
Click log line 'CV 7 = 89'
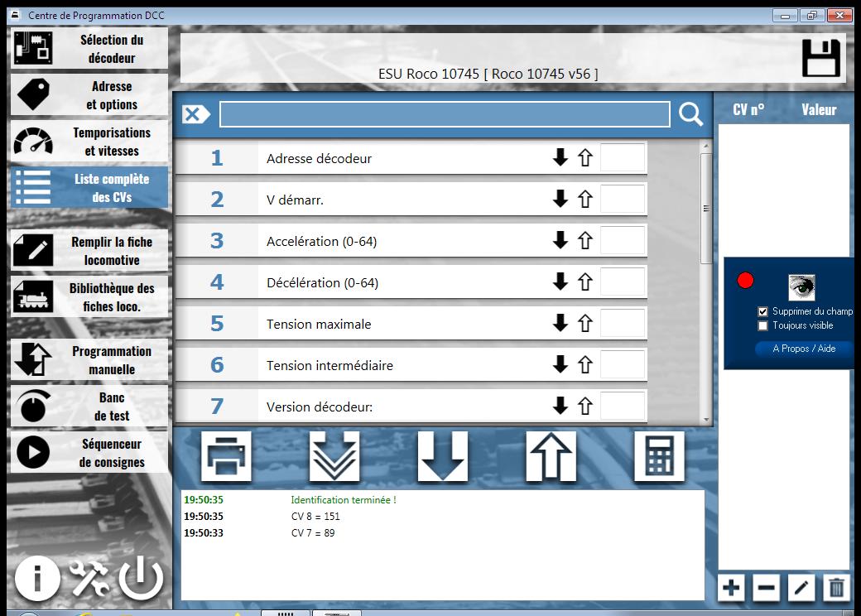pyautogui.click(x=313, y=532)
